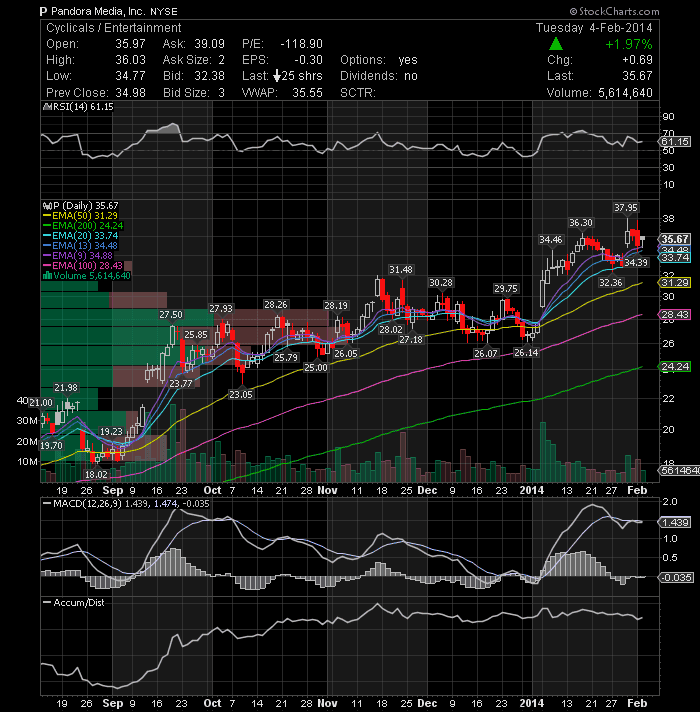This screenshot has height=712, width=700.
Task: Click the 21.98 price label
Action: pos(66,388)
